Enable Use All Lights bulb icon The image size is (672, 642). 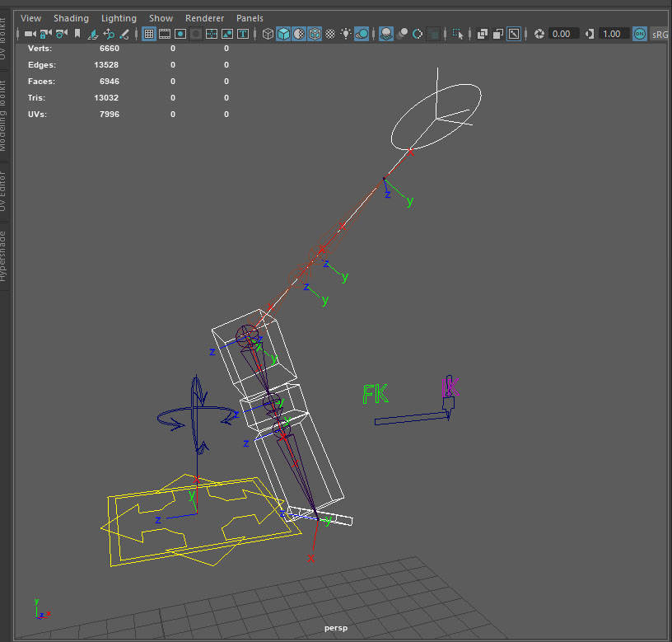click(345, 34)
